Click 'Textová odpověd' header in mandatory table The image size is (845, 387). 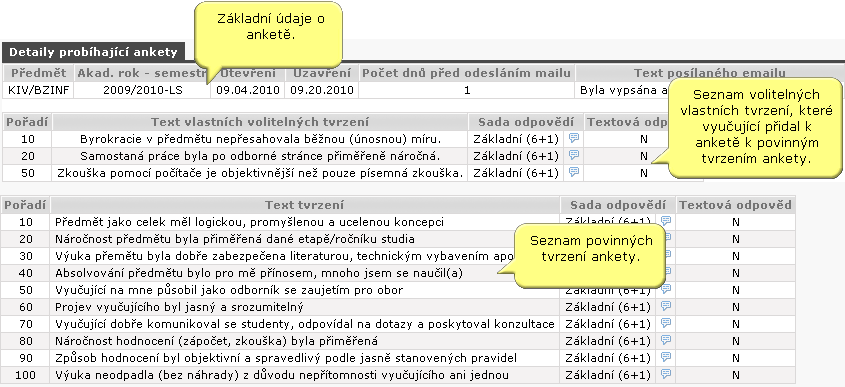click(735, 205)
